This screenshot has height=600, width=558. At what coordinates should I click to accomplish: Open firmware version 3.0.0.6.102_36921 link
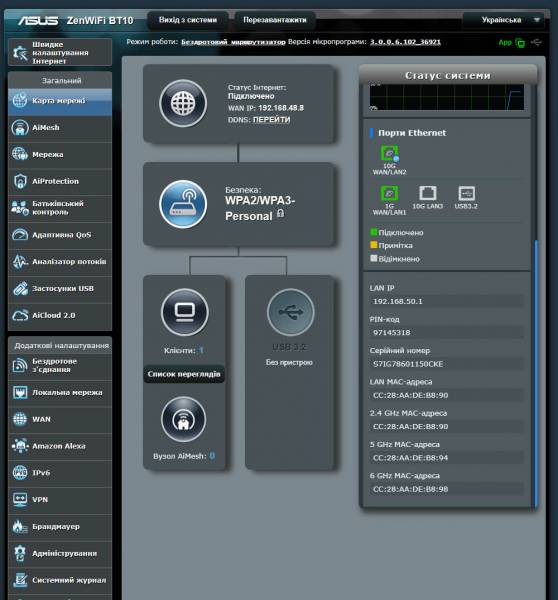coord(405,42)
